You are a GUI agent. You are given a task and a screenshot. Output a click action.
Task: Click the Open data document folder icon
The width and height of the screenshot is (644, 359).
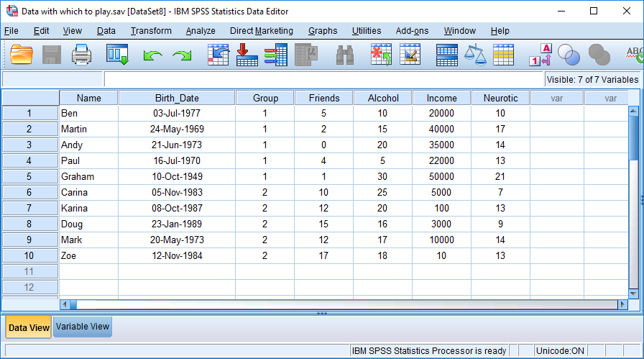tap(22, 55)
